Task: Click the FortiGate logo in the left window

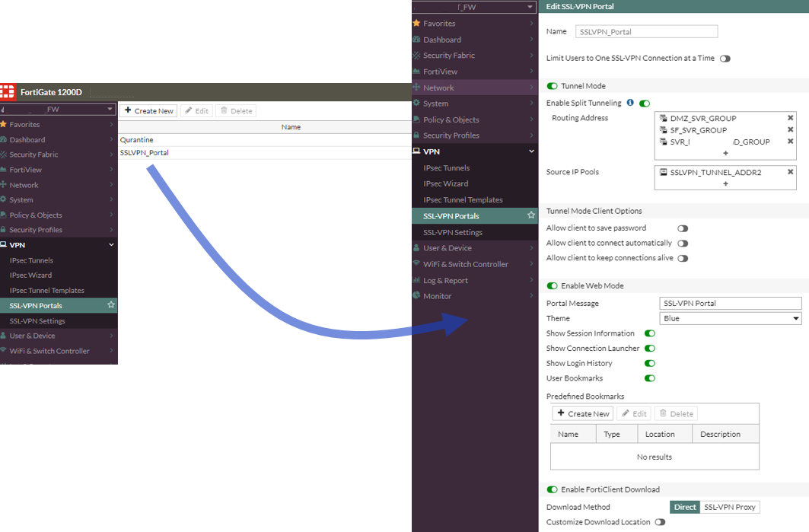Action: coord(7,92)
